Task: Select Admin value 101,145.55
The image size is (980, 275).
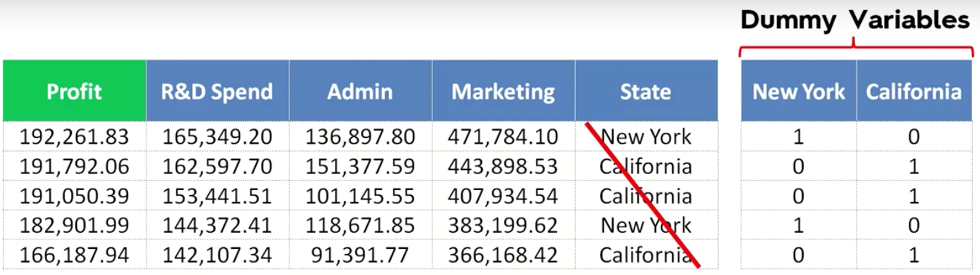Action: coord(361,196)
